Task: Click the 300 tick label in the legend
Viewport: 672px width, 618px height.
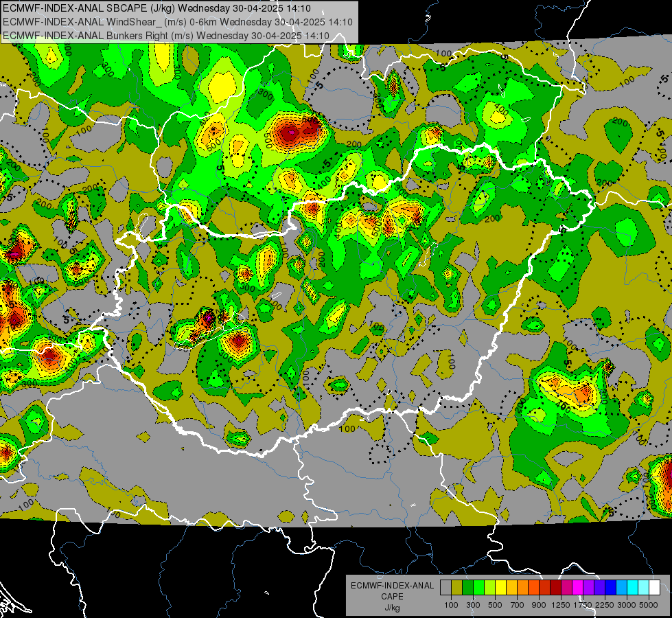Action: point(473,605)
